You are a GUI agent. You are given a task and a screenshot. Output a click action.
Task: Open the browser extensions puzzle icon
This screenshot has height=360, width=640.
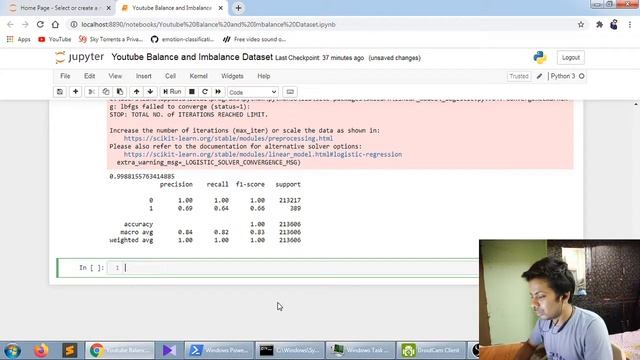pos(599,24)
